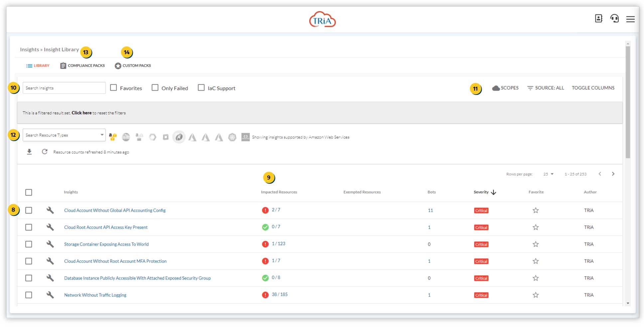The height and width of the screenshot is (327, 644).
Task: Go to previous page with left chevron
Action: tap(600, 174)
